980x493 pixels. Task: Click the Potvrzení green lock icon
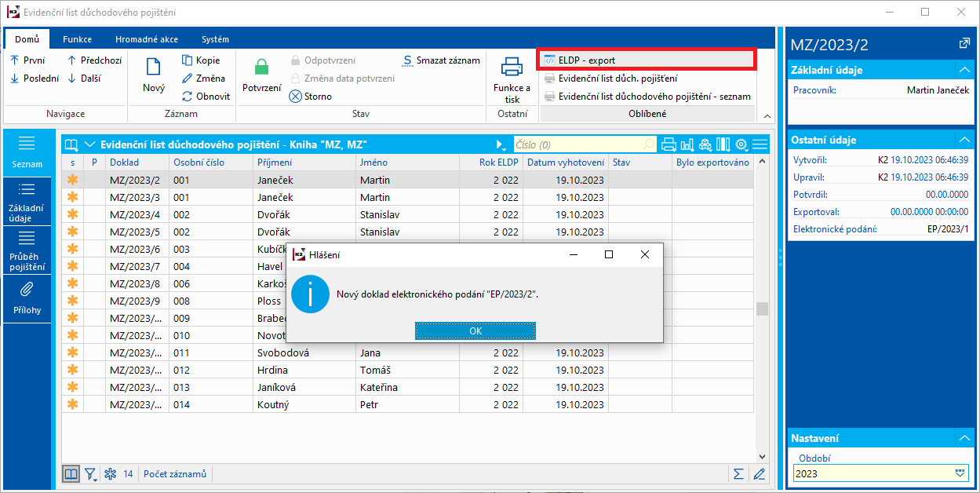click(x=261, y=68)
